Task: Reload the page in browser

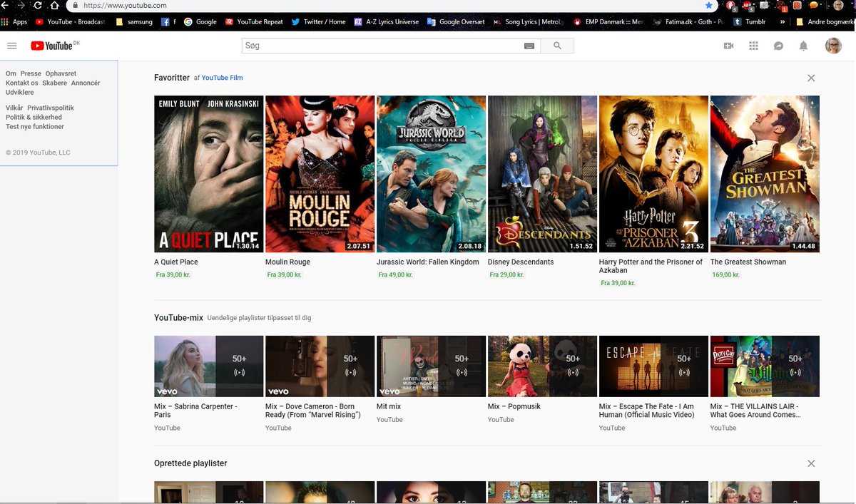Action: click(x=38, y=5)
